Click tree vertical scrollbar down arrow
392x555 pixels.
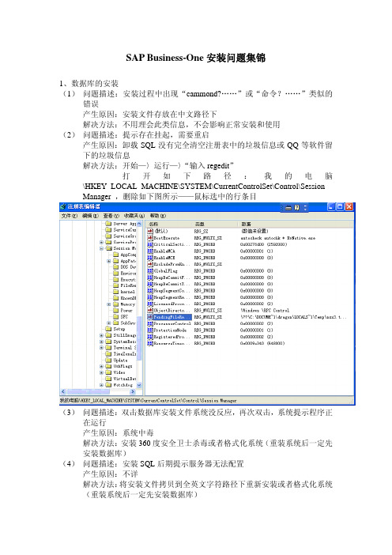[x=139, y=385]
